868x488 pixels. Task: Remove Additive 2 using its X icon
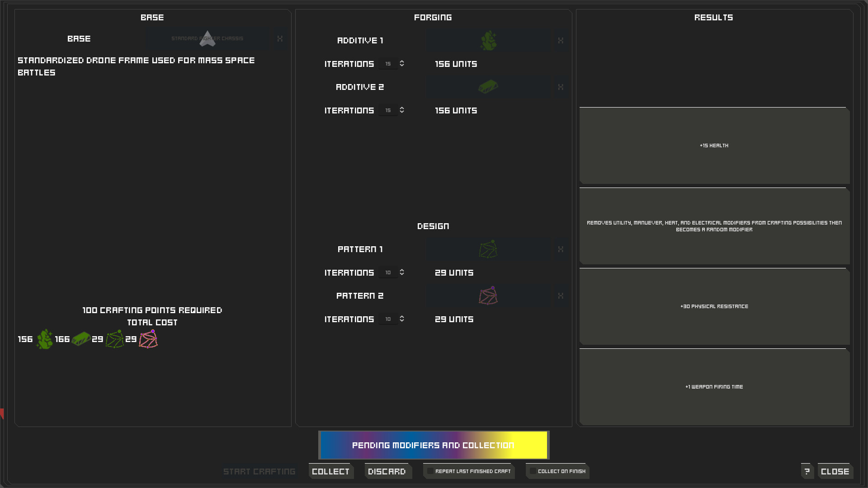click(561, 87)
